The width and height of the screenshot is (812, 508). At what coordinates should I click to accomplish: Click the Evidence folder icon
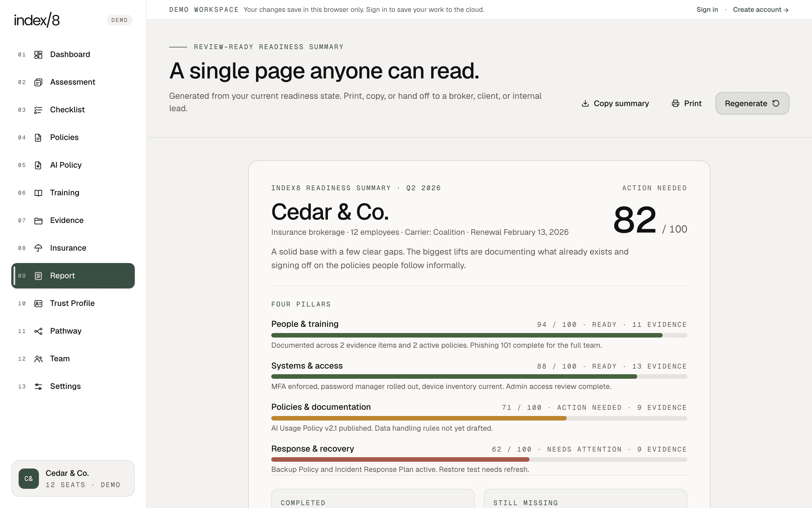click(x=38, y=221)
